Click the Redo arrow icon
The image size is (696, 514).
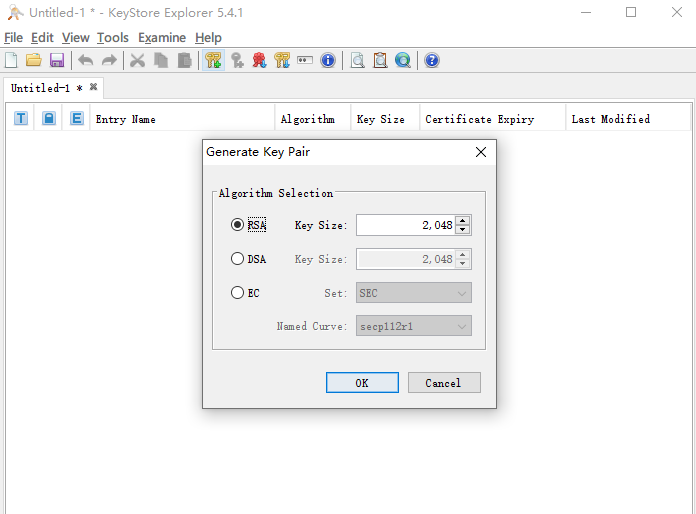click(x=109, y=60)
